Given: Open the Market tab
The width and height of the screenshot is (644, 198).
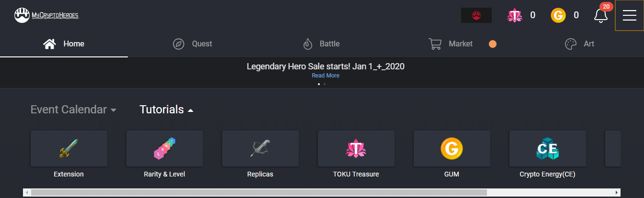Looking at the screenshot, I should click(451, 44).
